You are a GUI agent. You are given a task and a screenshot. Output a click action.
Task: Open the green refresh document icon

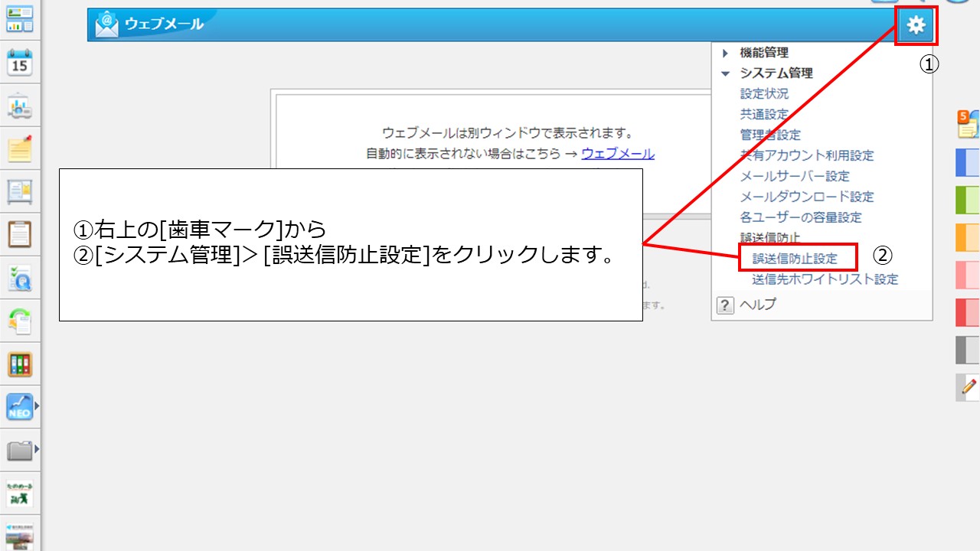(x=19, y=321)
